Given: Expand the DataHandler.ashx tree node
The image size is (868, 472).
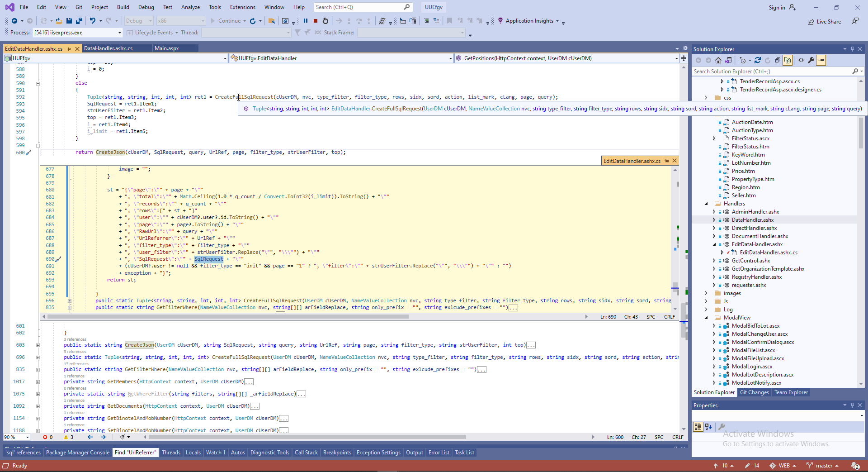Looking at the screenshot, I should (x=714, y=220).
